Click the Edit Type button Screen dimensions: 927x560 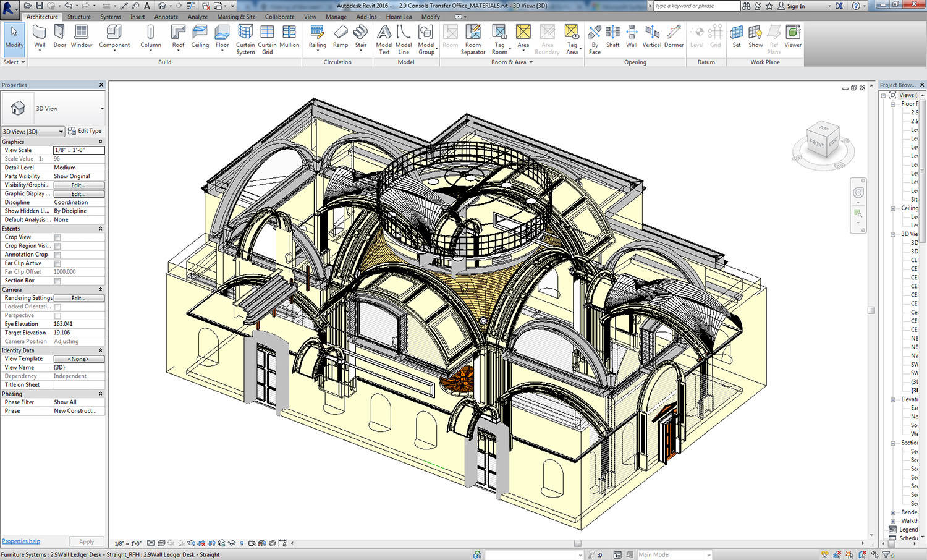click(85, 131)
